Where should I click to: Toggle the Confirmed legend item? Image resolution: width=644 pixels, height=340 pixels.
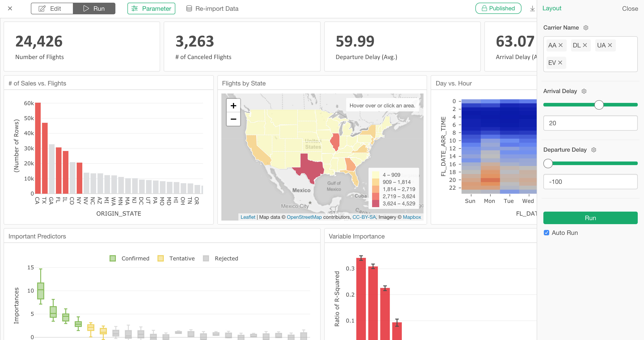coord(129,259)
